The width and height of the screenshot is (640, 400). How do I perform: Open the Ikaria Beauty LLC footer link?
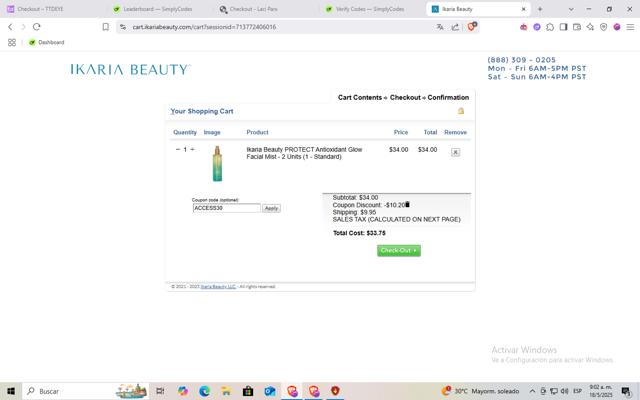pos(218,287)
